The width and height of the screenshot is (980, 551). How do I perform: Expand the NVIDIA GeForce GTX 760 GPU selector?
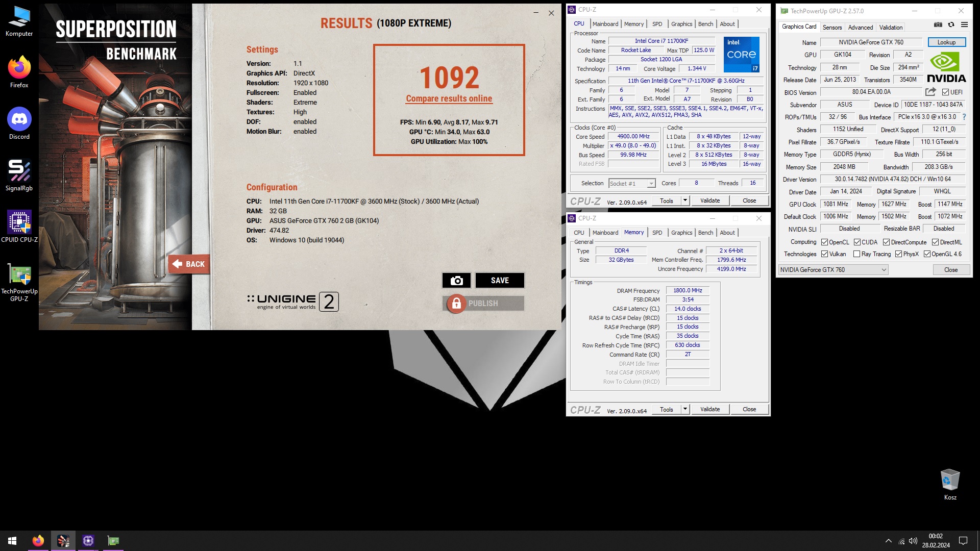pyautogui.click(x=833, y=270)
